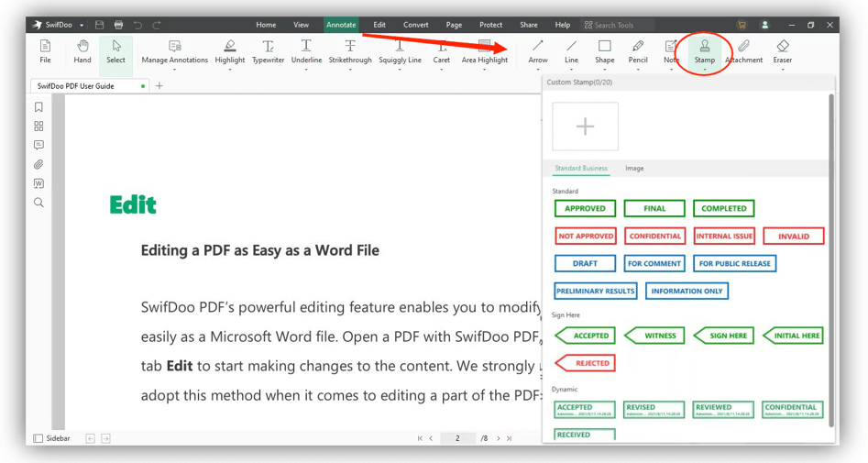
Task: Switch to the Convert ribbon tab
Action: pyautogui.click(x=416, y=25)
